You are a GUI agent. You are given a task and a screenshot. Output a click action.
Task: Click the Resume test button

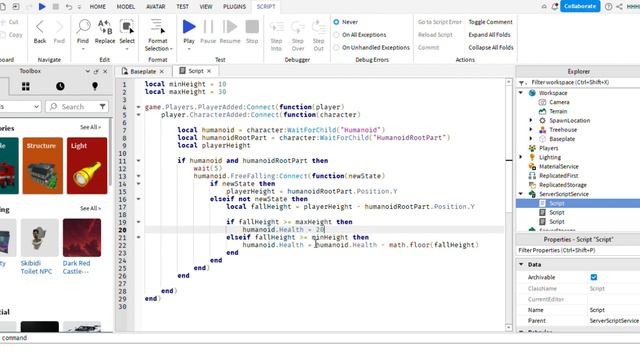[230, 27]
